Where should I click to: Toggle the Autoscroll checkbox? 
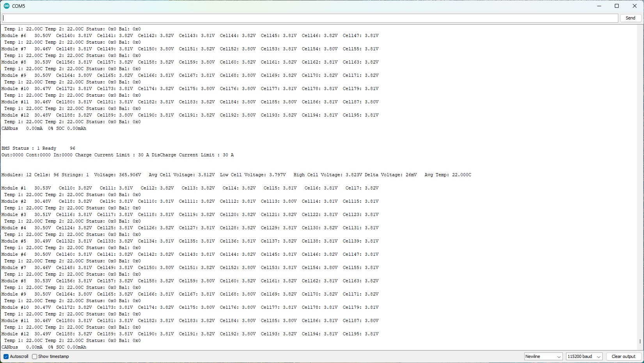coord(6,356)
